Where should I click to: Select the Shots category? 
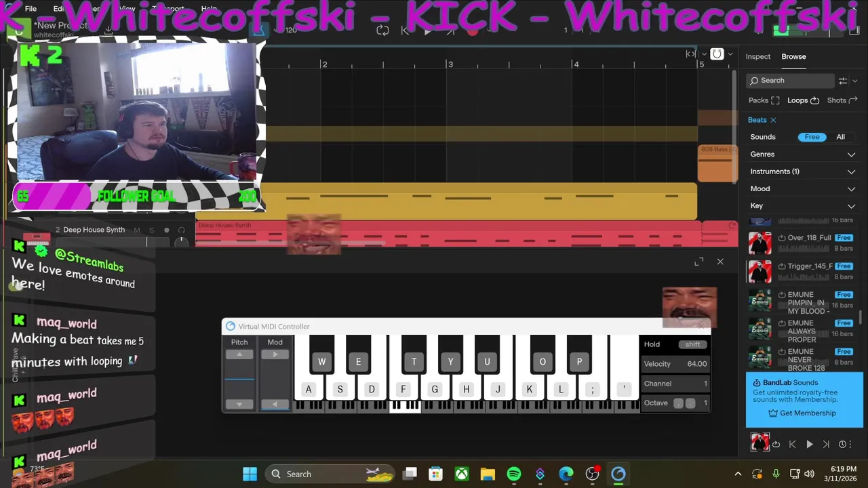pos(842,100)
